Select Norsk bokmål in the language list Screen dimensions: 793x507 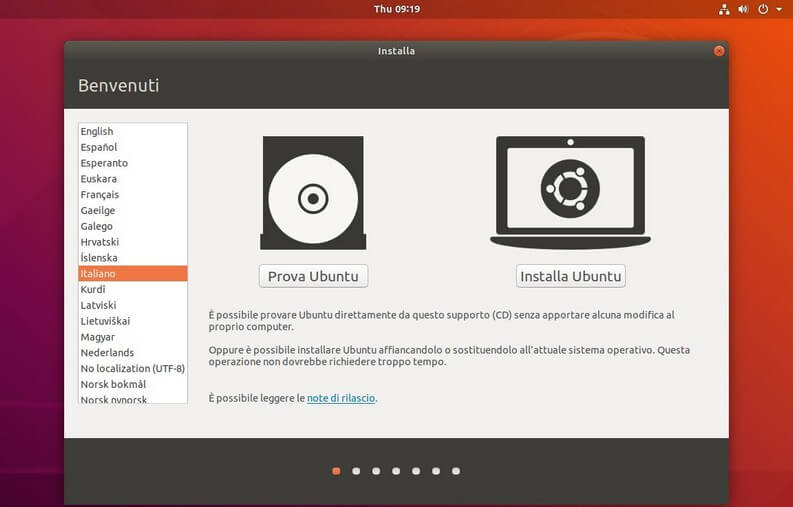[133, 384]
